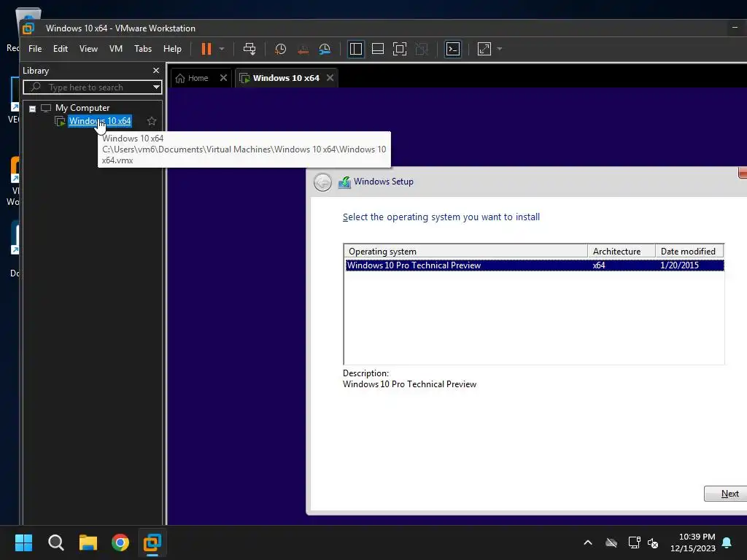Click the VMware Workstation title bar icon
747x560 pixels.
click(x=28, y=28)
